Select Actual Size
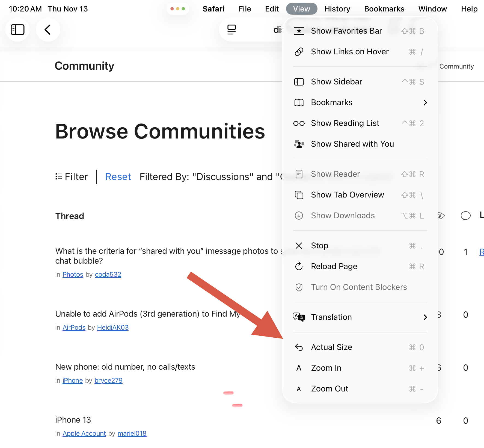The image size is (484, 448). pos(360,347)
